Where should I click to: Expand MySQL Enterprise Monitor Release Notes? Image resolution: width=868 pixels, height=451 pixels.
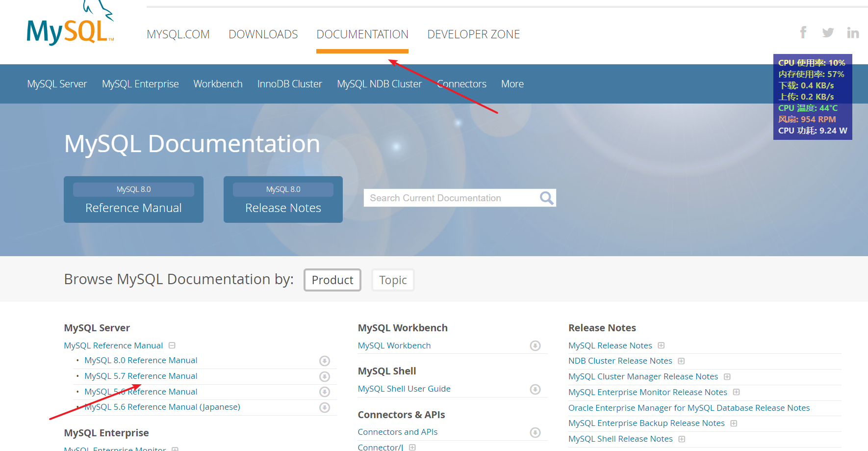tap(737, 392)
